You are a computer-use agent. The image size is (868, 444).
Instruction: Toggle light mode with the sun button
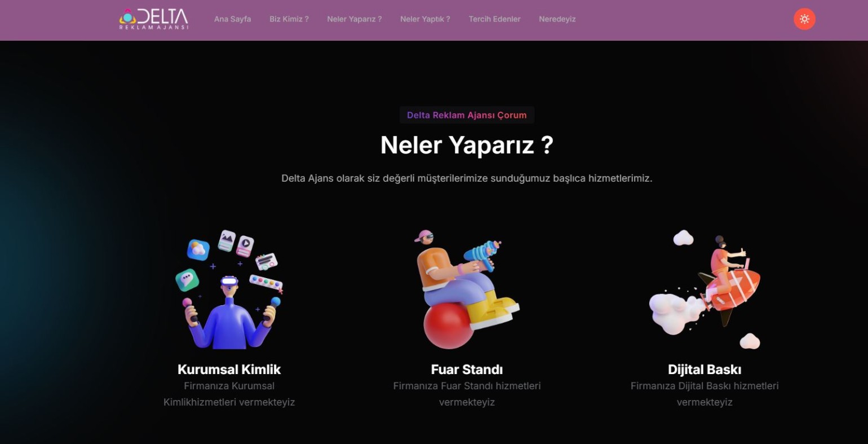[804, 19]
